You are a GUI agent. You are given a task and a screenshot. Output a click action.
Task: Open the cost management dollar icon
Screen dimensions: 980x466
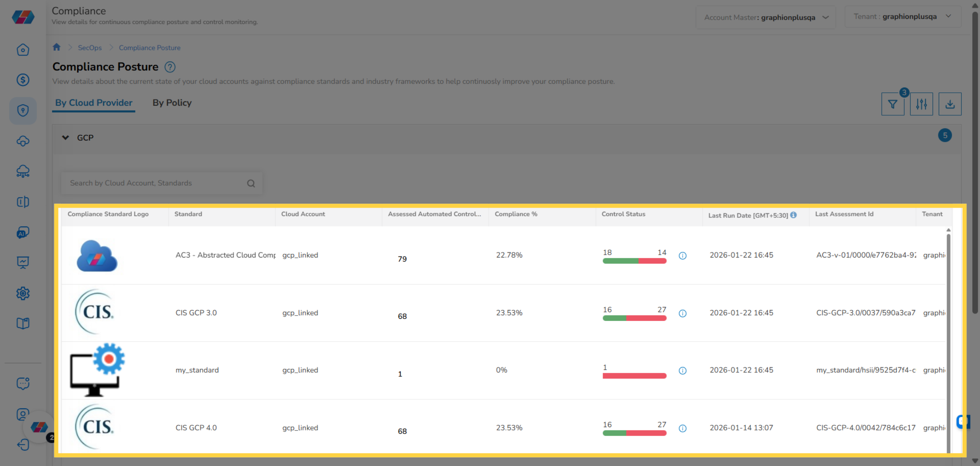23,80
